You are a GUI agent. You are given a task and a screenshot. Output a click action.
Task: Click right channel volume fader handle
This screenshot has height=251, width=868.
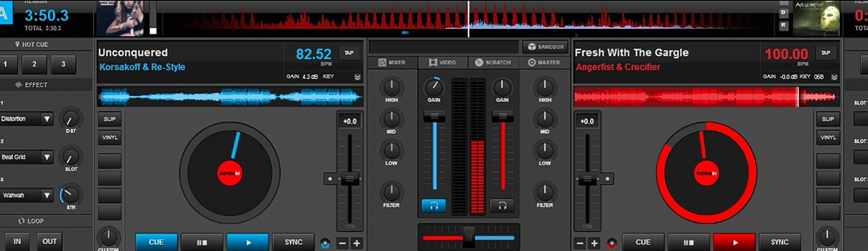pos(503,116)
